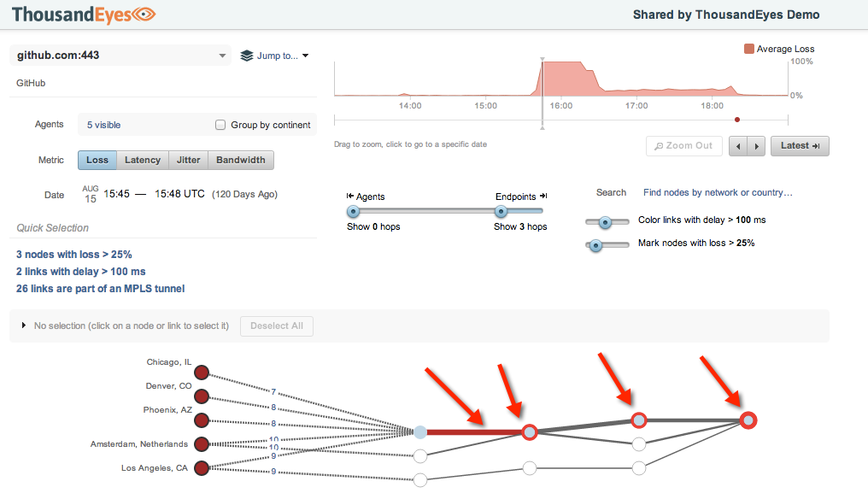This screenshot has width=868, height=493.
Task: Click the Find nodes search field
Action: tap(718, 193)
